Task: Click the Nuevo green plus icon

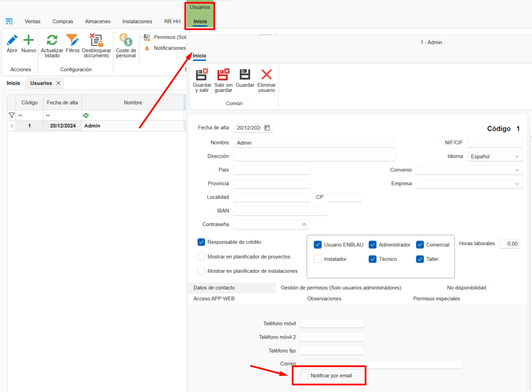Action: click(29, 40)
